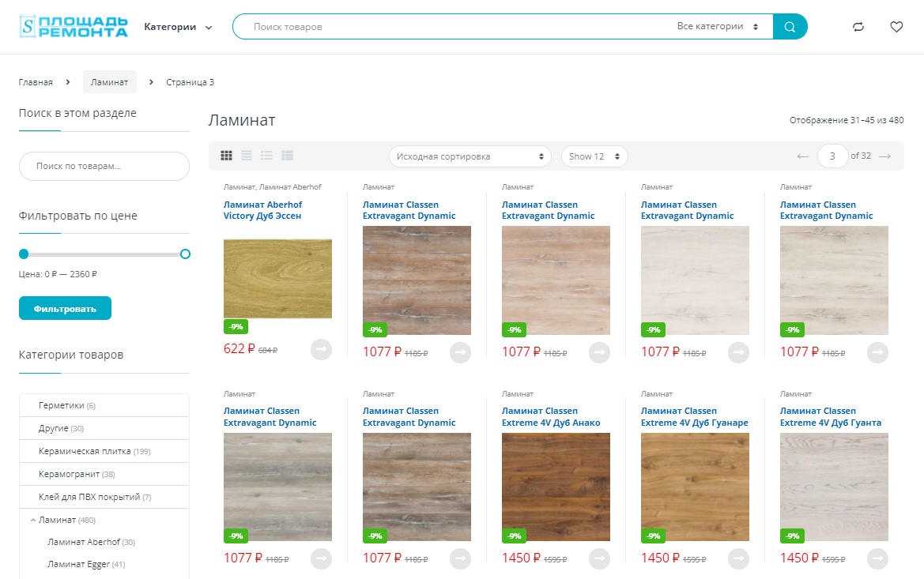Collapse the Ламинат category tree
This screenshot has width=924, height=579.
(33, 520)
